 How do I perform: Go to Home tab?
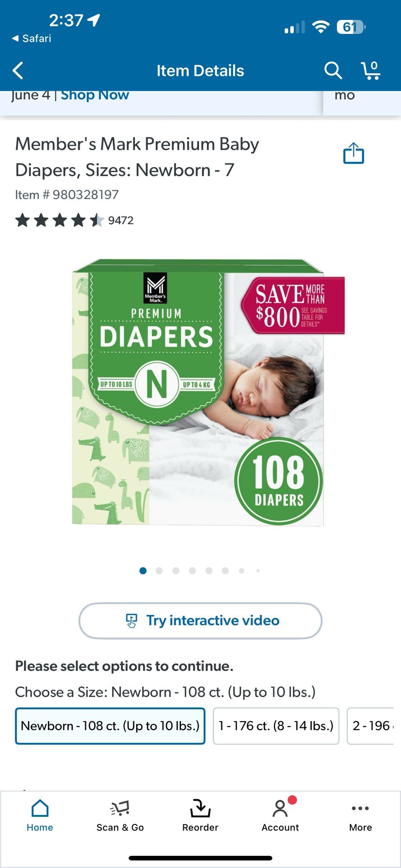tap(40, 816)
